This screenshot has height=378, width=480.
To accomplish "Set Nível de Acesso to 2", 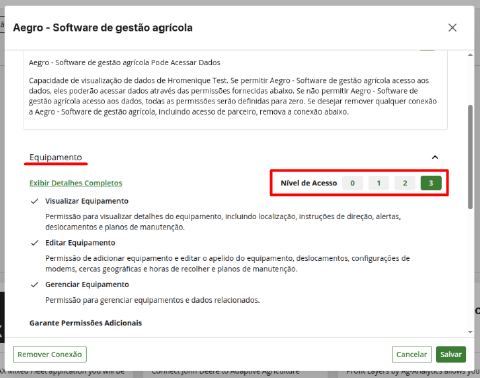I will [405, 183].
